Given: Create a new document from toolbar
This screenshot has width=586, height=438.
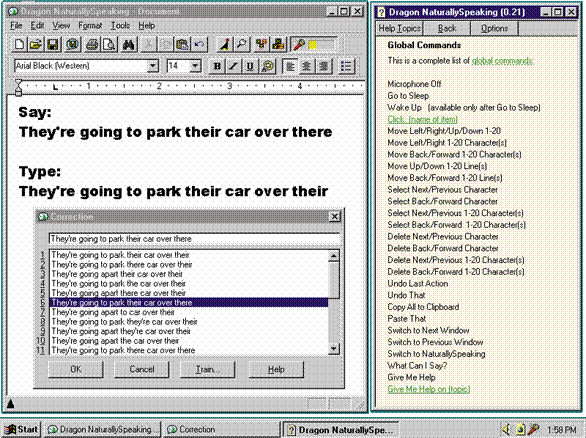Looking at the screenshot, I should click(19, 45).
